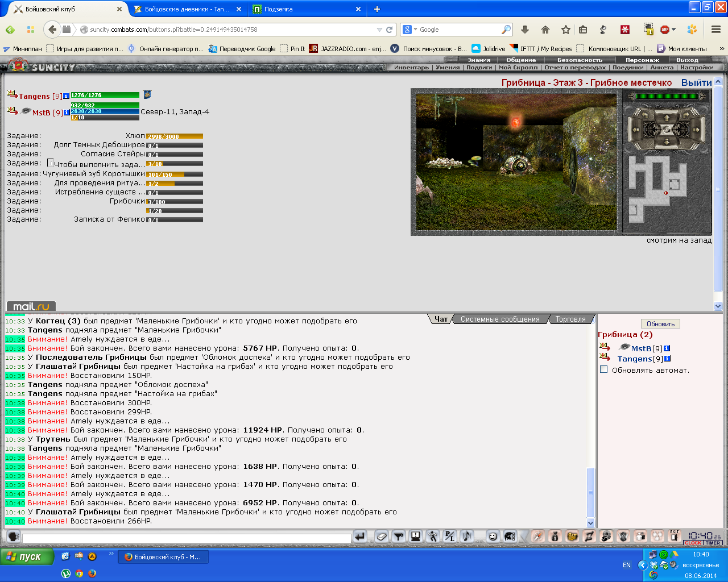Image resolution: width=728 pixels, height=582 pixels.
Task: Open the guild badge icon next to Tangens HP
Action: (147, 94)
